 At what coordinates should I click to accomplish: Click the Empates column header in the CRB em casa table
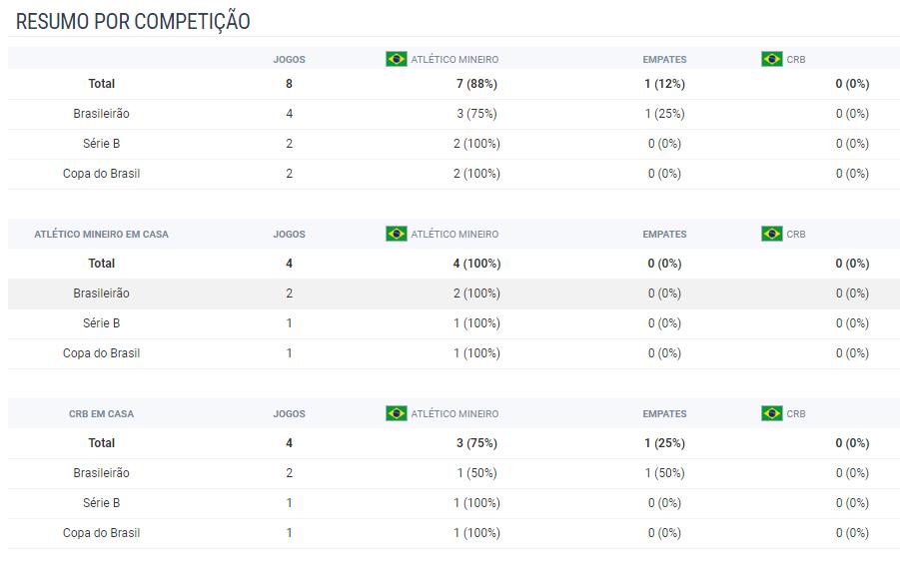pyautogui.click(x=664, y=414)
